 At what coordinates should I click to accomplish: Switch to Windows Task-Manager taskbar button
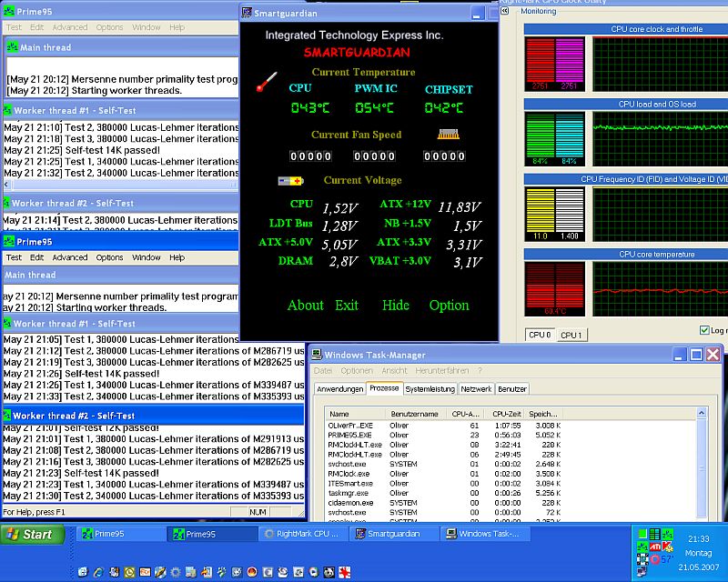[x=486, y=534]
